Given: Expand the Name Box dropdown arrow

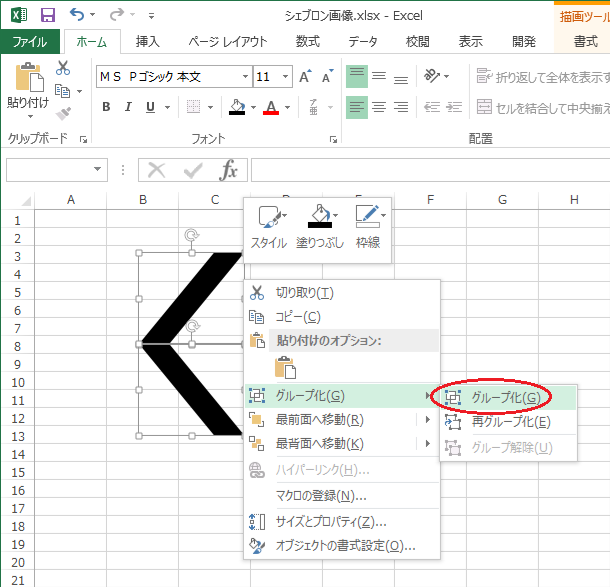Looking at the screenshot, I should point(98,170).
